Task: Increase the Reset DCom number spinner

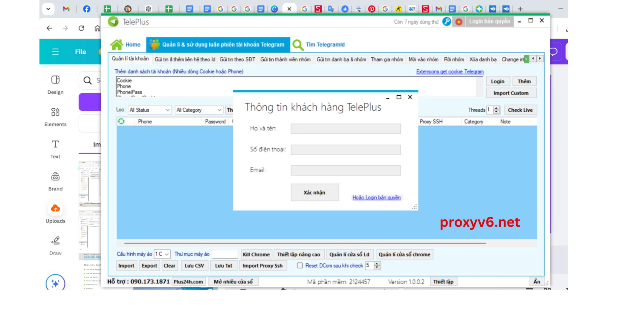Action: point(377,264)
